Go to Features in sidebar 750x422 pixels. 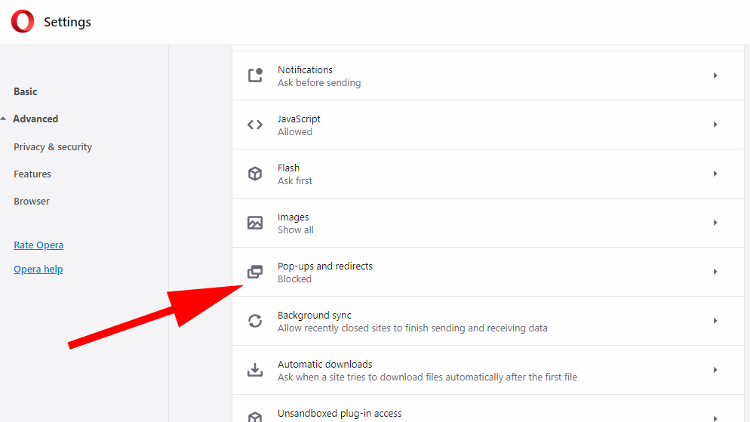tap(32, 174)
